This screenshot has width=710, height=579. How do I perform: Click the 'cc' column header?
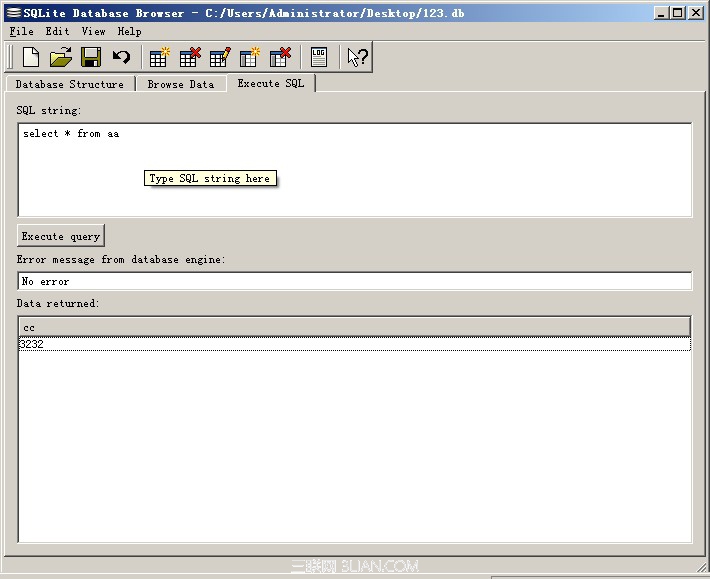(355, 327)
